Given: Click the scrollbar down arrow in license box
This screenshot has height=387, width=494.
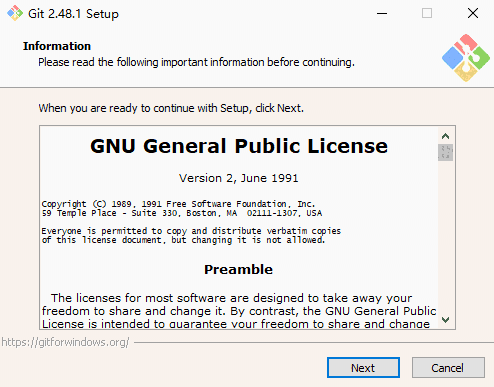Looking at the screenshot, I should point(445,320).
